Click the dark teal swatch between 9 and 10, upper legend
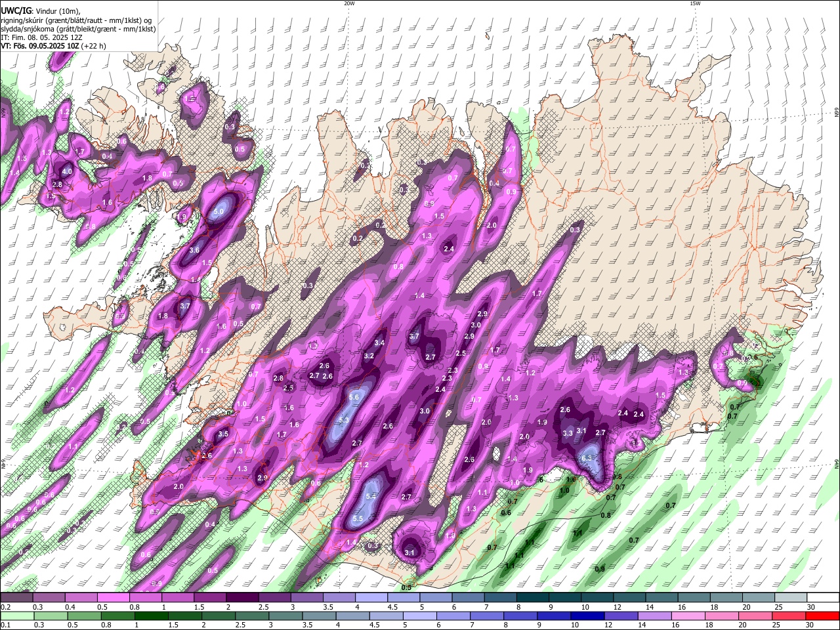This screenshot has height=630, width=840. pyautogui.click(x=565, y=598)
